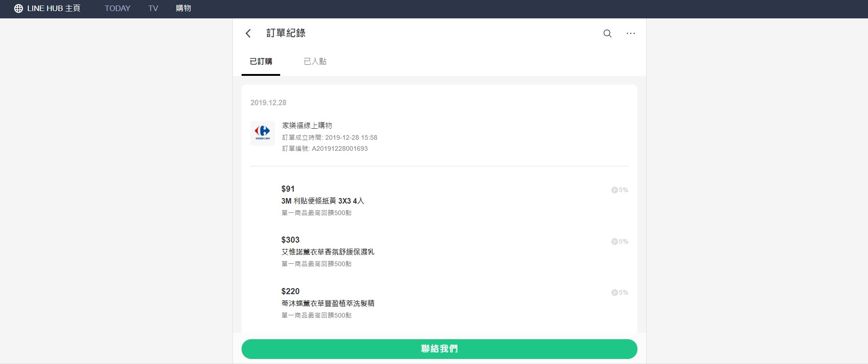
Task: Open TV in the top navigation
Action: click(153, 8)
